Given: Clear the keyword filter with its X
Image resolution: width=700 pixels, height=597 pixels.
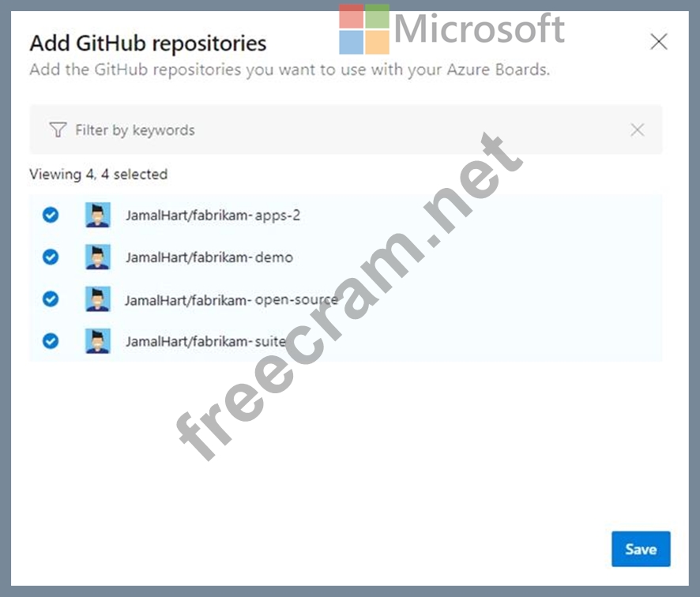Looking at the screenshot, I should 637,130.
